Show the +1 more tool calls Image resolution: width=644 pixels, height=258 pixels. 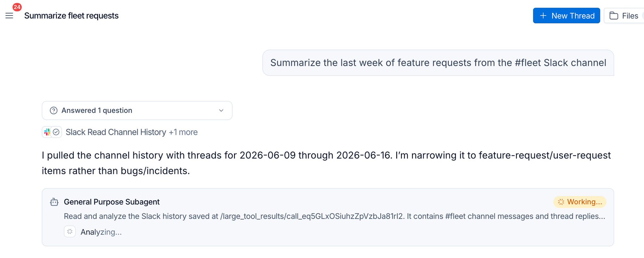(x=183, y=132)
